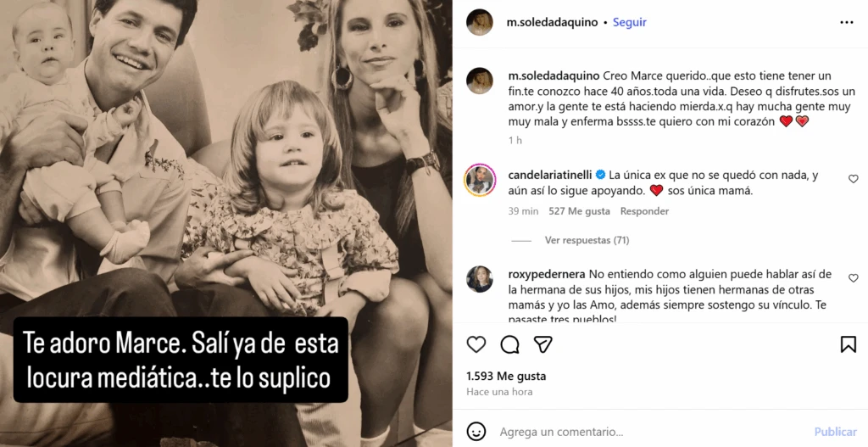Share post using paper plane icon
The height and width of the screenshot is (447, 868).
[x=543, y=344]
